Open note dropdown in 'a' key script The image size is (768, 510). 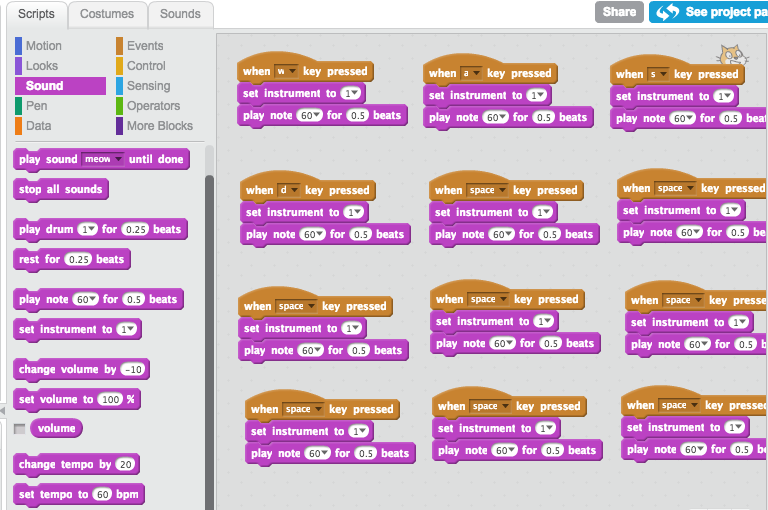coord(496,118)
